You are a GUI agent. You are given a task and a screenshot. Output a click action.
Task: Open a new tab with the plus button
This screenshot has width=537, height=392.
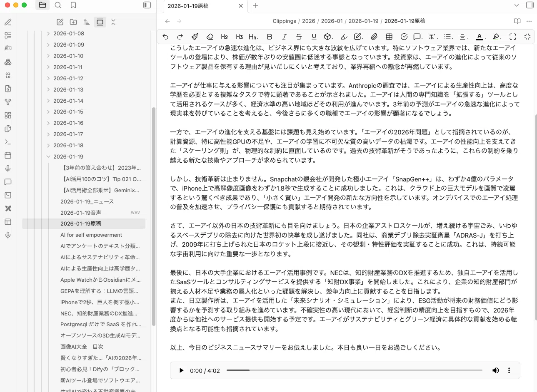(255, 5)
